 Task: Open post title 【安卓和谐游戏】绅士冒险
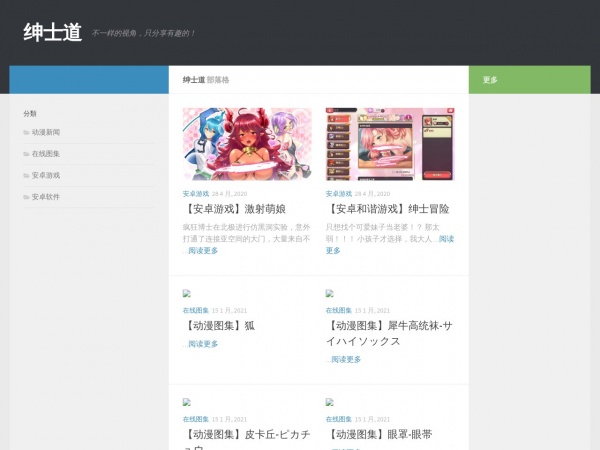click(x=388, y=209)
